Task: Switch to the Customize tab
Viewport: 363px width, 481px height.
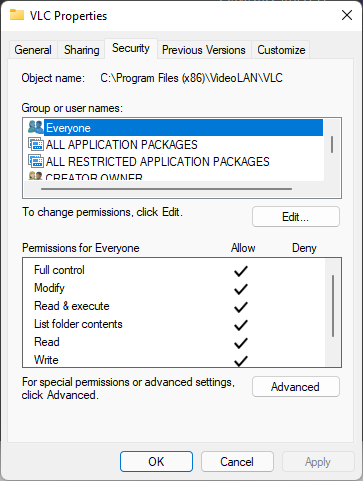Action: (281, 50)
